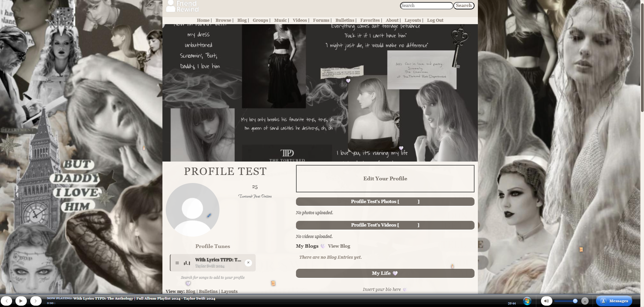The width and height of the screenshot is (644, 307).
Task: Click the default profile avatar picture
Action: [x=192, y=210]
